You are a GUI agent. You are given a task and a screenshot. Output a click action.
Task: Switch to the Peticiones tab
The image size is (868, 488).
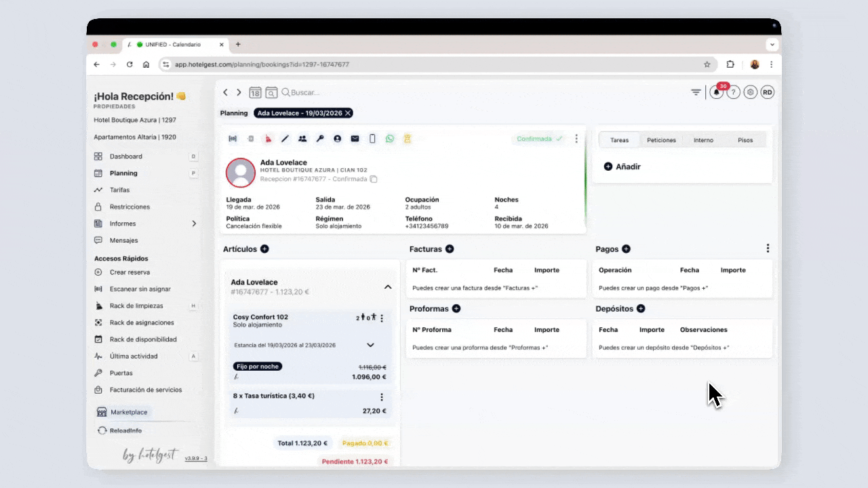click(x=661, y=140)
